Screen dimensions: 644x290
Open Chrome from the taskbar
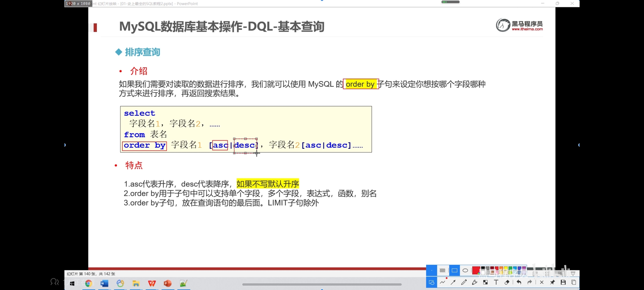pos(89,283)
